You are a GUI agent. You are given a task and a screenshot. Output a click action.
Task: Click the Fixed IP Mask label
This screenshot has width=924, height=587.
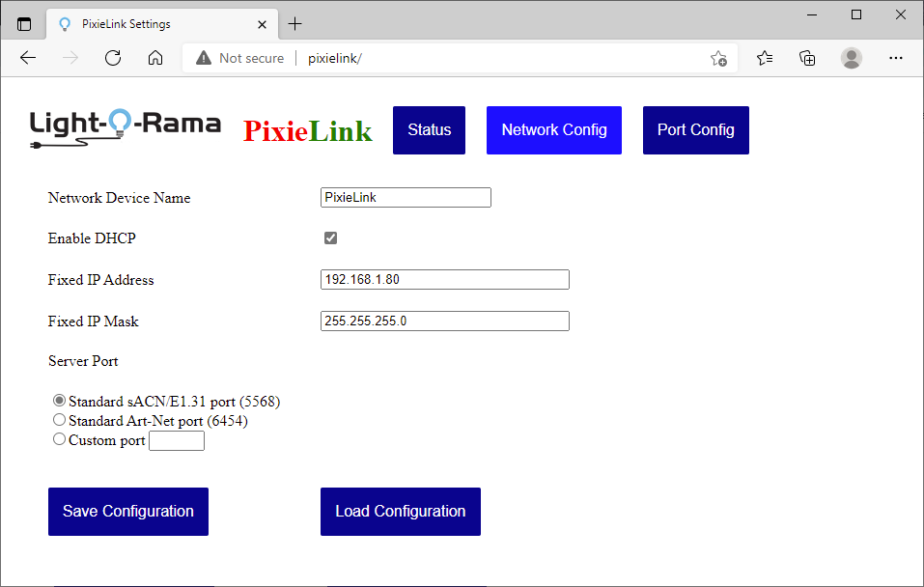click(93, 321)
